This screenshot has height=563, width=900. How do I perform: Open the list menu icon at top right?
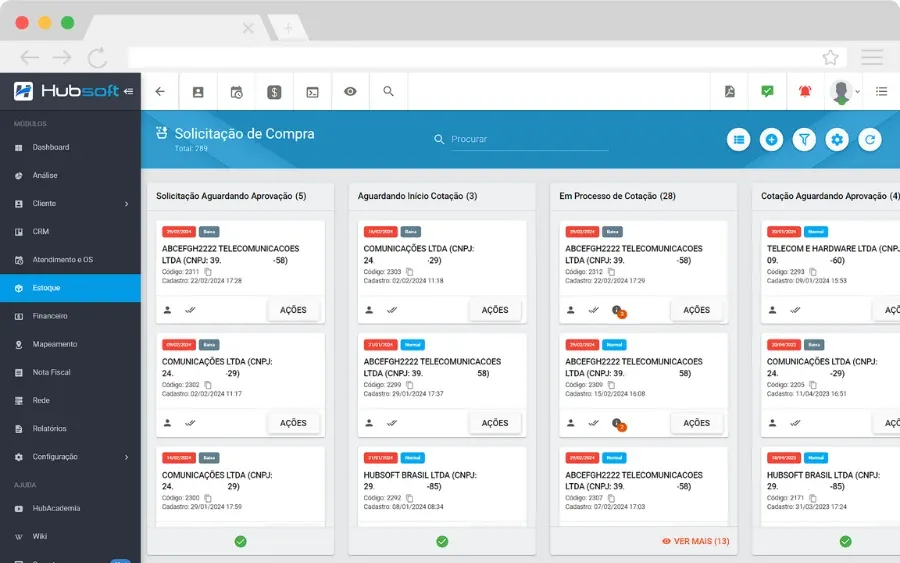tap(882, 91)
